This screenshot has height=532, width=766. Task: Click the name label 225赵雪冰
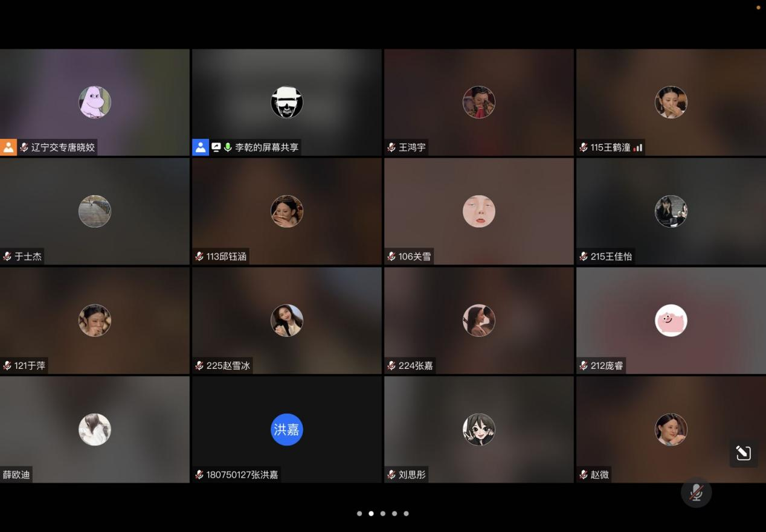coord(228,366)
